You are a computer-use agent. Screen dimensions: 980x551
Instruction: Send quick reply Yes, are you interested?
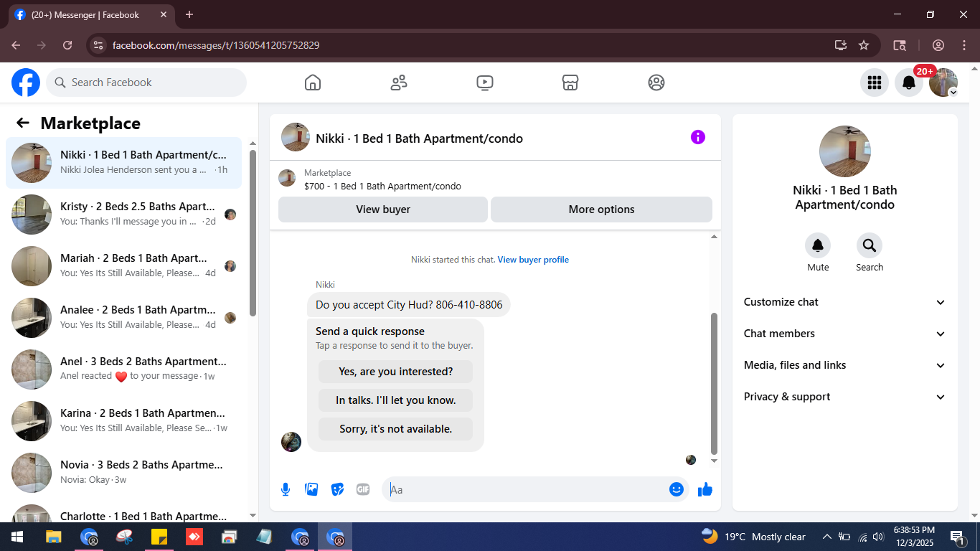pyautogui.click(x=395, y=372)
